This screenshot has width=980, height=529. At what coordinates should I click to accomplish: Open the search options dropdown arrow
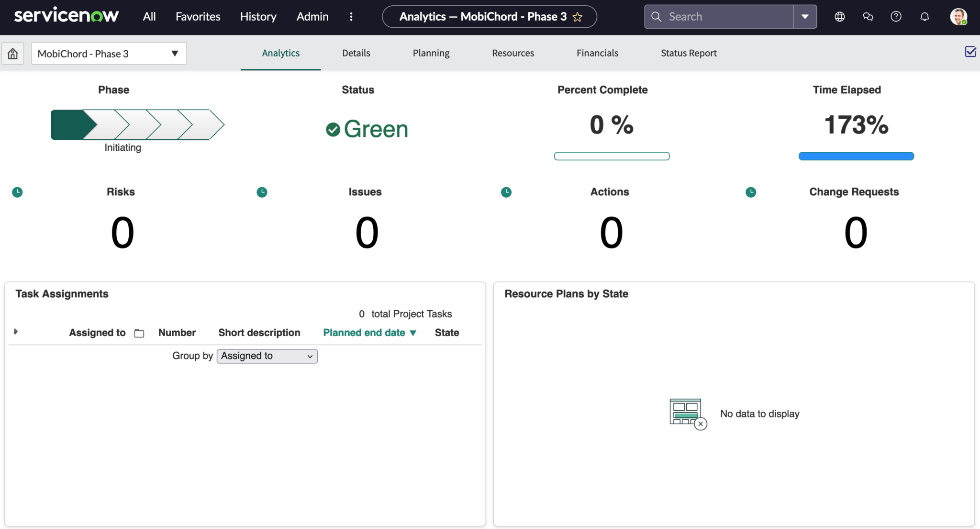(x=804, y=16)
